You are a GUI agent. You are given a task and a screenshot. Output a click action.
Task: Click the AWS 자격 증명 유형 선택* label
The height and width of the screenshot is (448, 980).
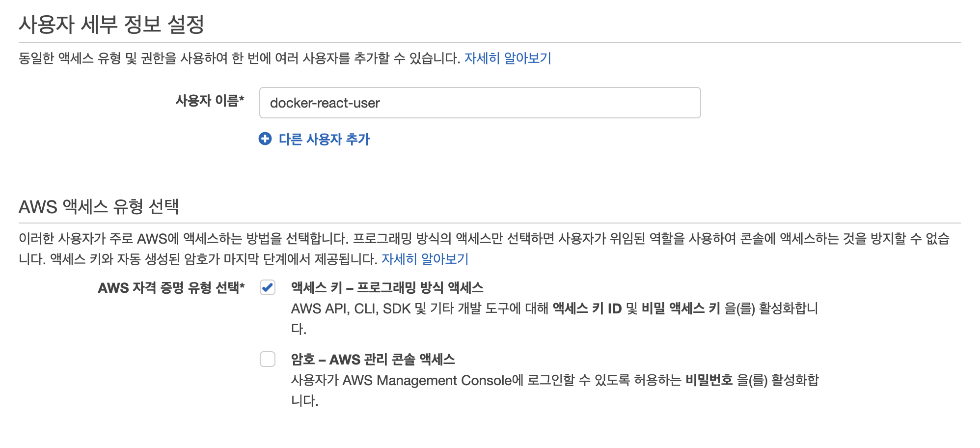click(x=171, y=287)
